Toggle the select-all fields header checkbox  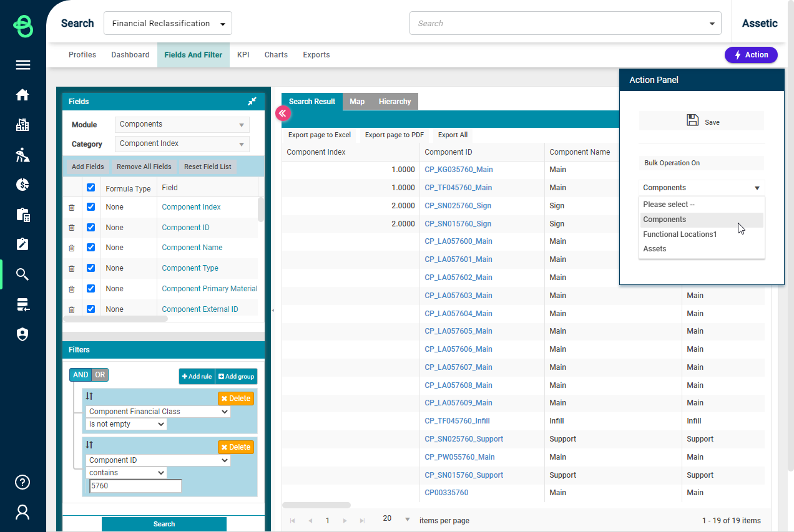tap(91, 188)
